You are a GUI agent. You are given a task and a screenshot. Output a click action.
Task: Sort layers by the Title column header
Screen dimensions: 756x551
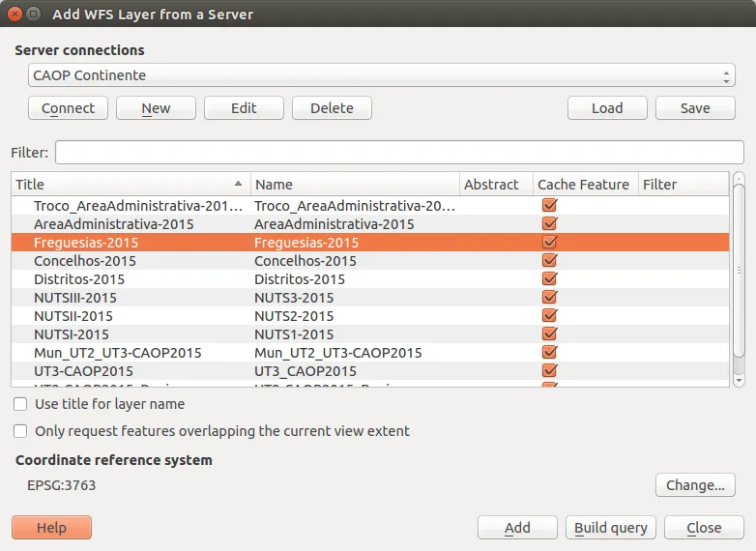click(130, 185)
